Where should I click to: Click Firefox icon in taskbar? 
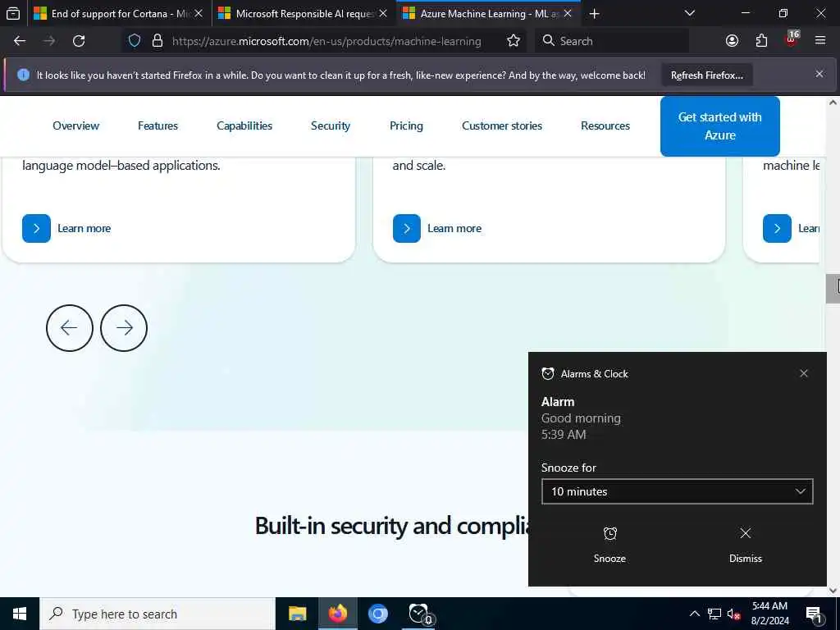(x=337, y=614)
